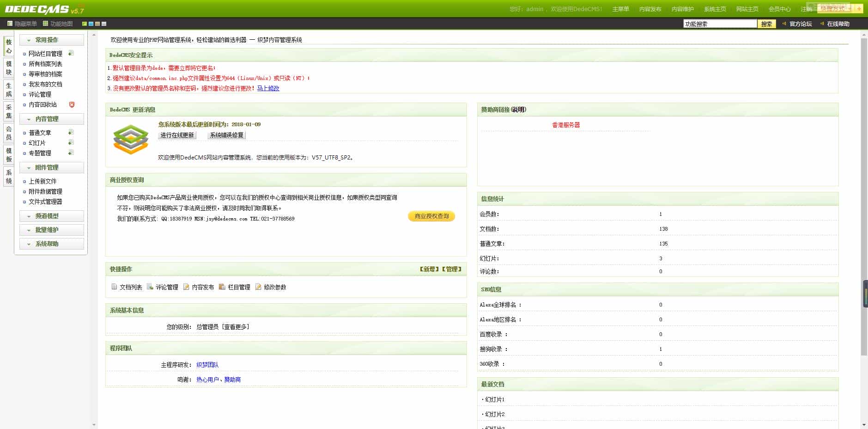Switch to the 模板 side tab

(x=9, y=155)
